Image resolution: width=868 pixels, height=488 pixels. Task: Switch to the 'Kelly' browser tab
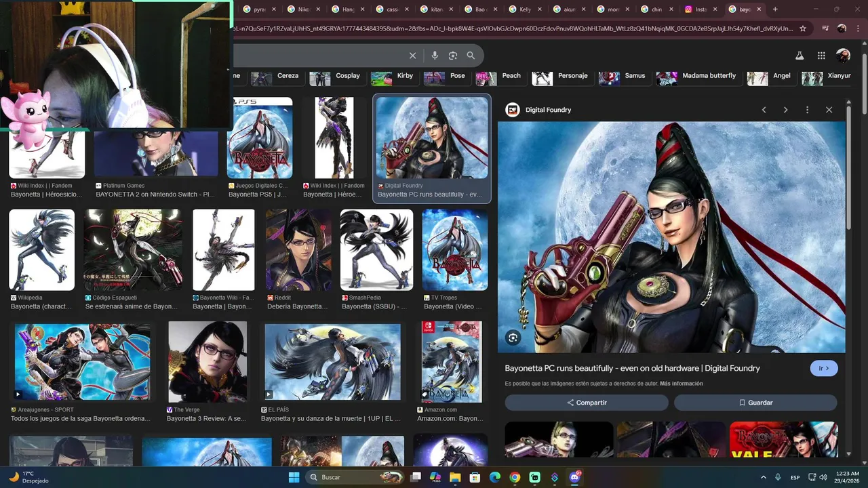point(526,9)
